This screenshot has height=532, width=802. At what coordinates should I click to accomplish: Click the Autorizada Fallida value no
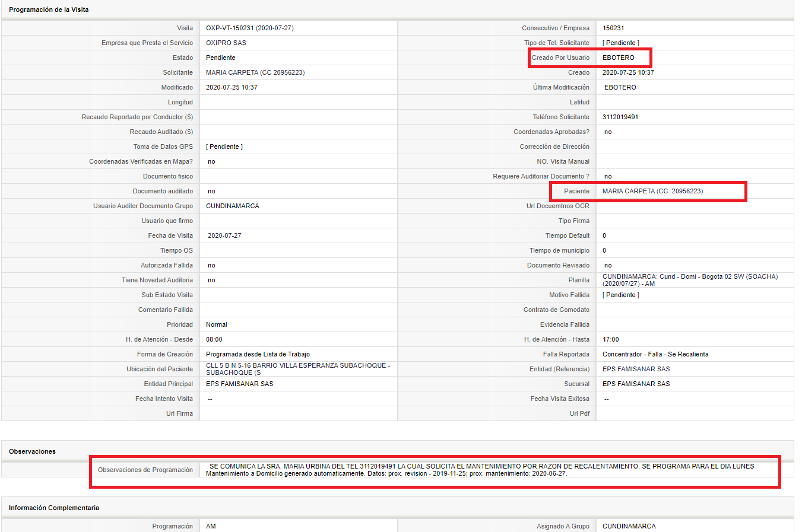(x=211, y=265)
